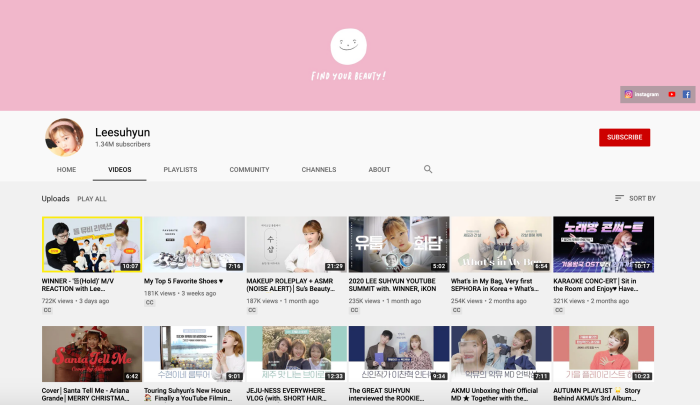
Task: Click the 'Uploads' heading
Action: click(55, 199)
